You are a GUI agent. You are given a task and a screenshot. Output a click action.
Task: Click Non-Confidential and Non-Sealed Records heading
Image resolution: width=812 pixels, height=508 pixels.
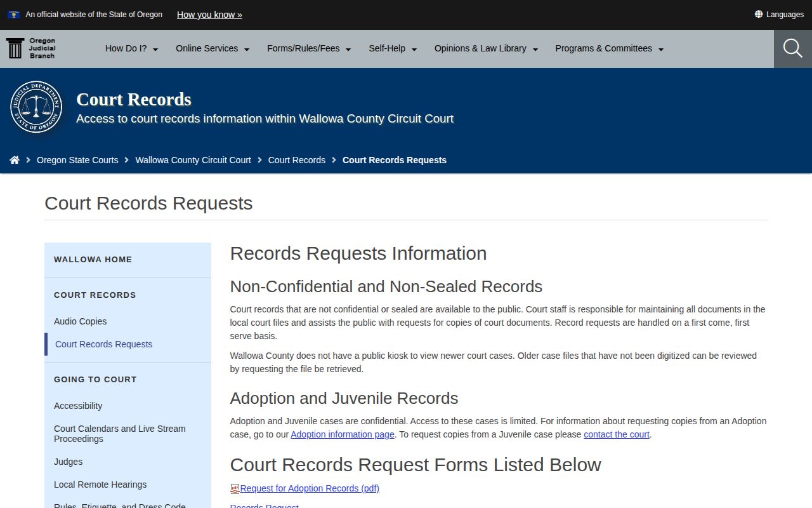click(x=386, y=286)
